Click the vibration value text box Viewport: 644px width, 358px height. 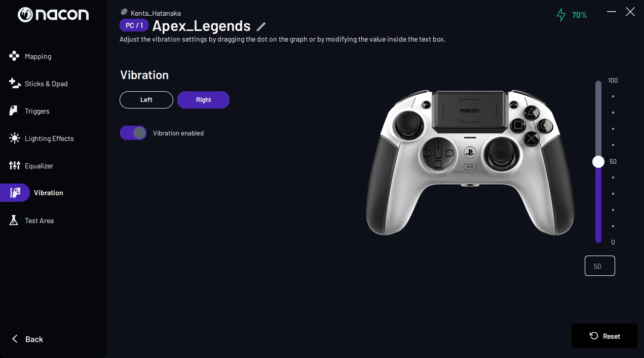click(600, 266)
